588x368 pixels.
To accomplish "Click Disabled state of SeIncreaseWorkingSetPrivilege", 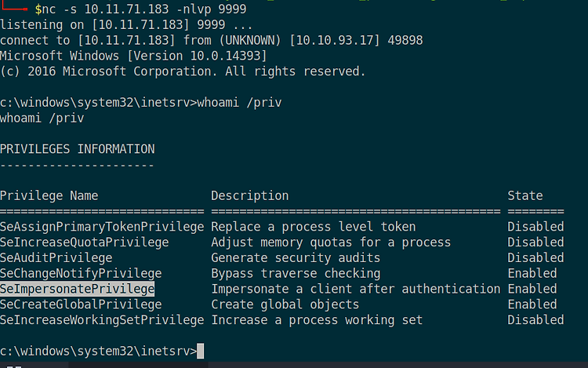I will point(535,320).
